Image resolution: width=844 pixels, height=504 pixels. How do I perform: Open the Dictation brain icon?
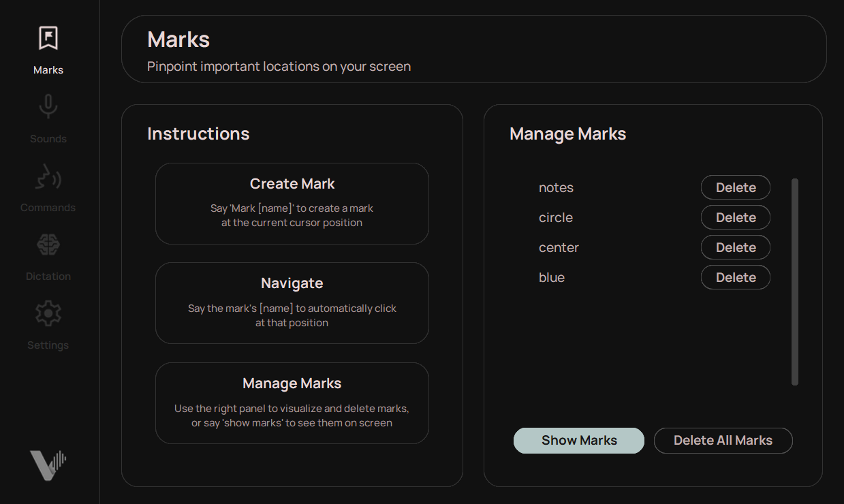[48, 245]
